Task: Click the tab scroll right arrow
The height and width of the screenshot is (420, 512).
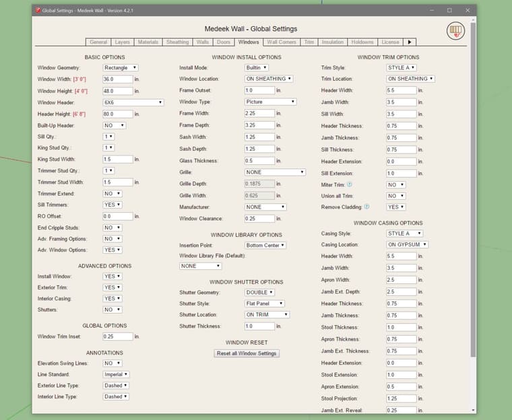Action: (x=410, y=42)
